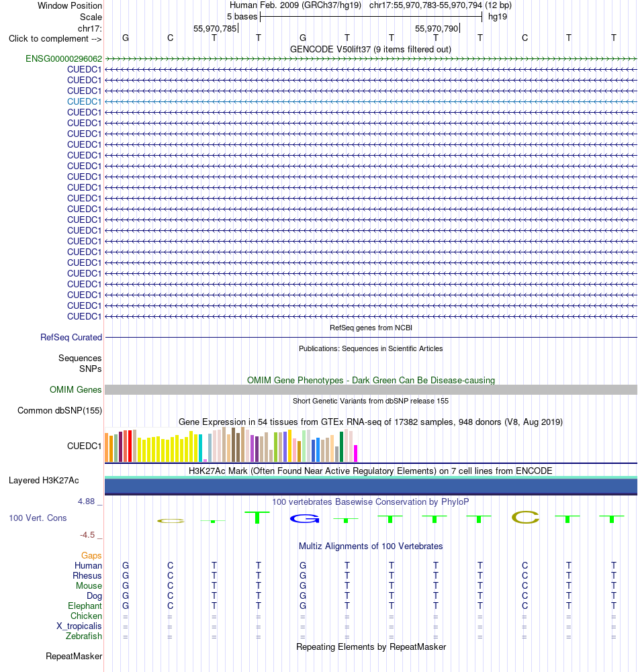Click the magenta bar in the GTEx expression chart

coord(355,453)
